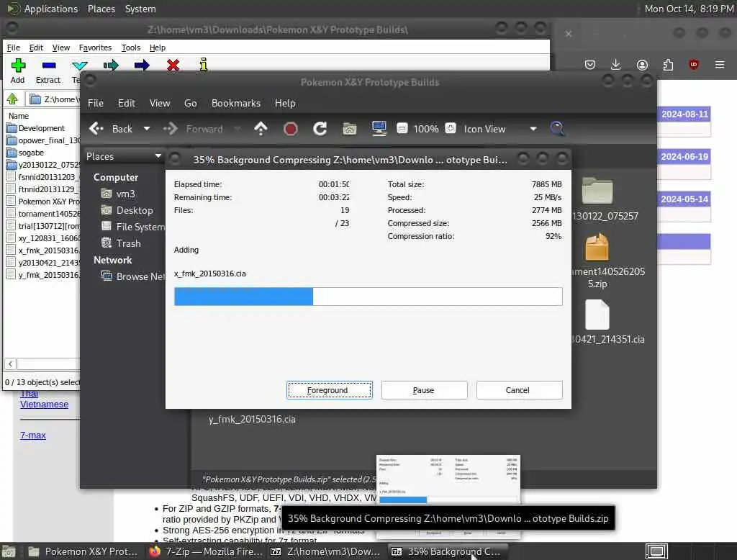Open the Icon View mode dropdown

click(500, 129)
